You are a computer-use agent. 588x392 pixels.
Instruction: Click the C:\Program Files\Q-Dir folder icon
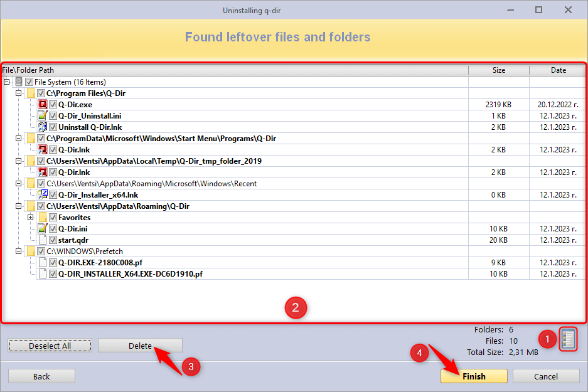pos(31,93)
